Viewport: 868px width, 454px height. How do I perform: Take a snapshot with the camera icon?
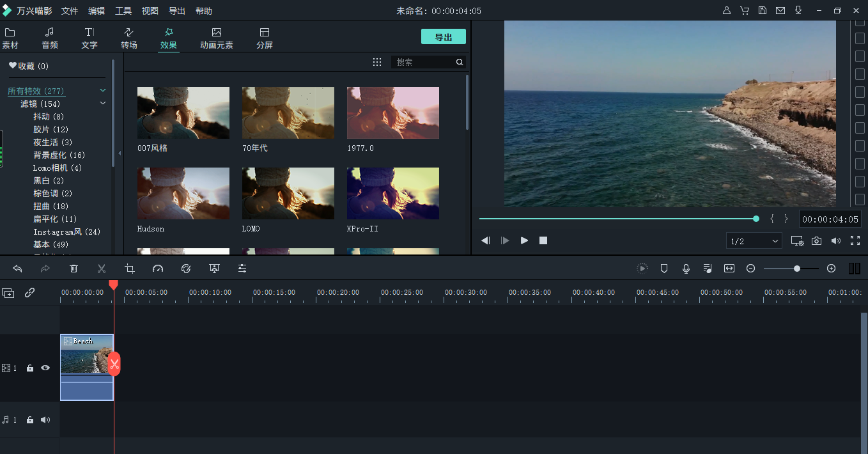tap(816, 241)
